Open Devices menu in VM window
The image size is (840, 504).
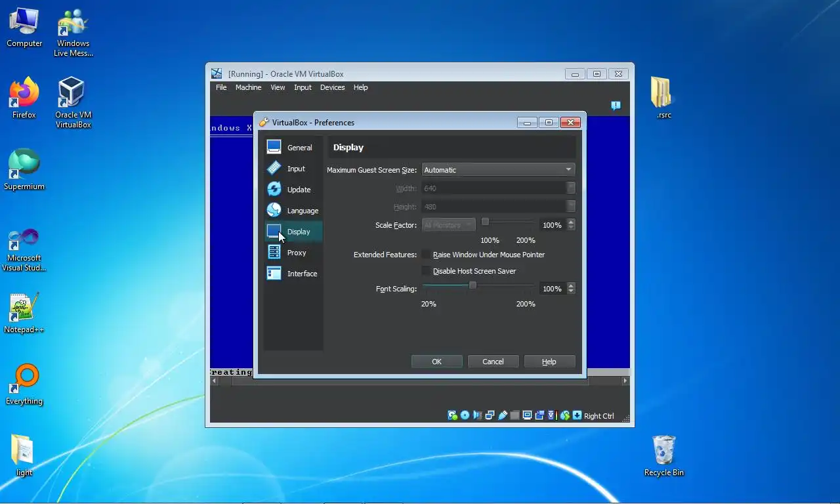(332, 87)
